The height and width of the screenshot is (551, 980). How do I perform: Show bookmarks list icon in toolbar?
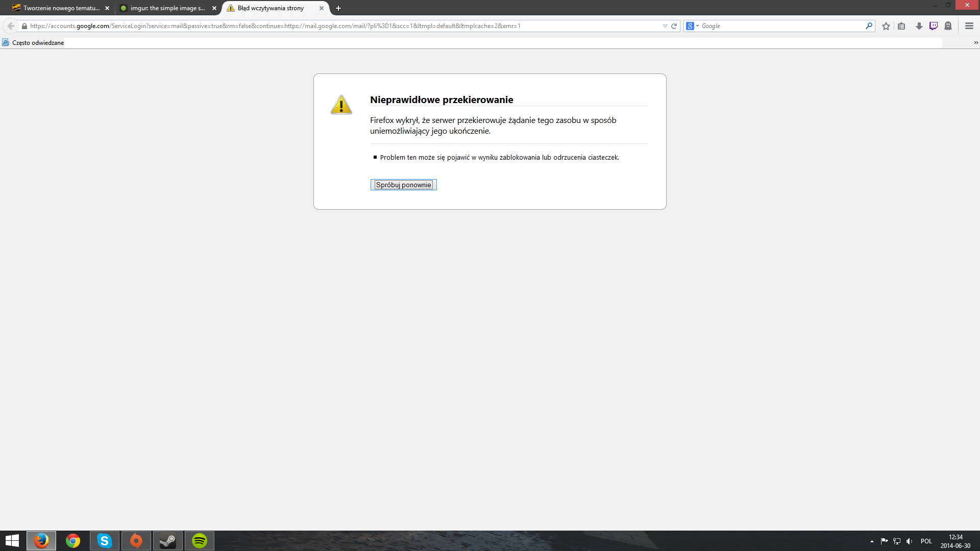point(901,26)
